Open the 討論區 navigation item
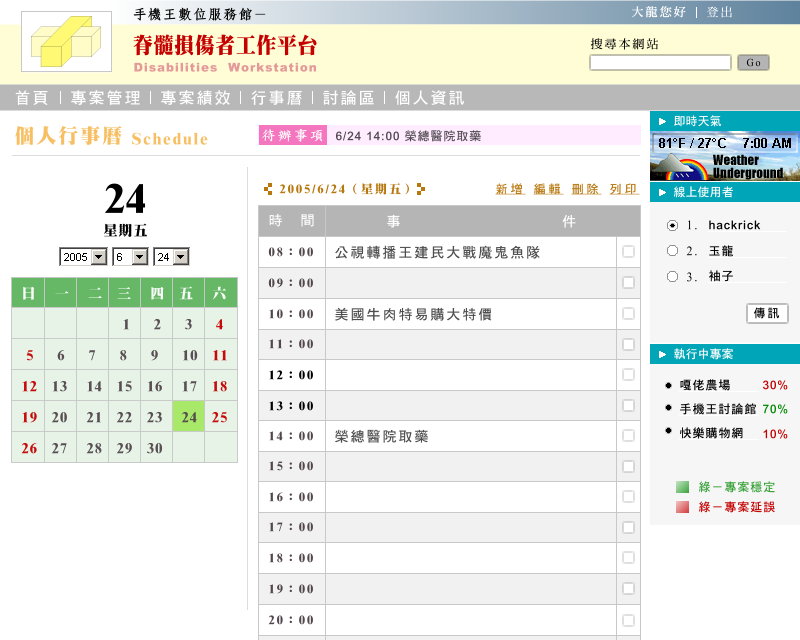800x640 pixels. (348, 98)
